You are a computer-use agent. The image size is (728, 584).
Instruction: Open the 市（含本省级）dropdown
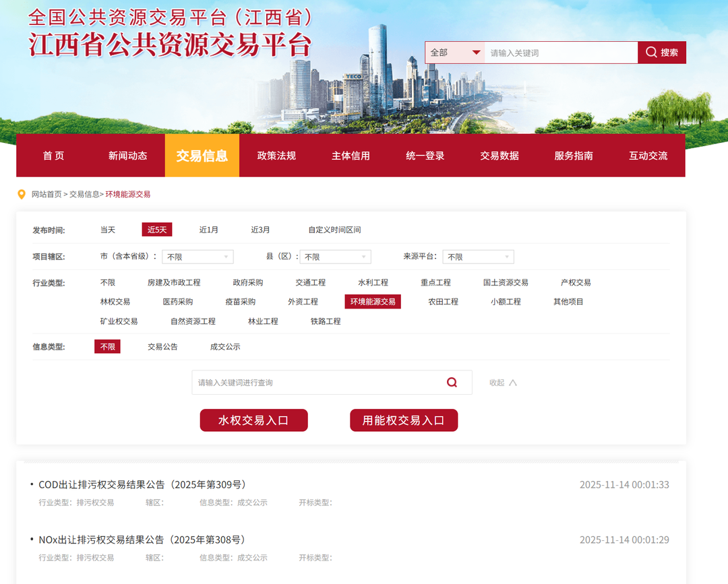pos(197,257)
